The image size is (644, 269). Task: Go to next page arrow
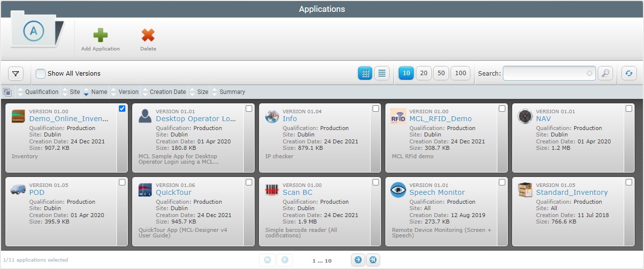(358, 260)
